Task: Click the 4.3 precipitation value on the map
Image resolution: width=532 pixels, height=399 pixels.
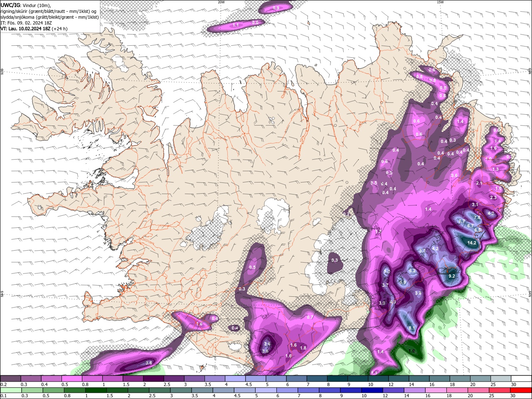Action: pos(393,302)
